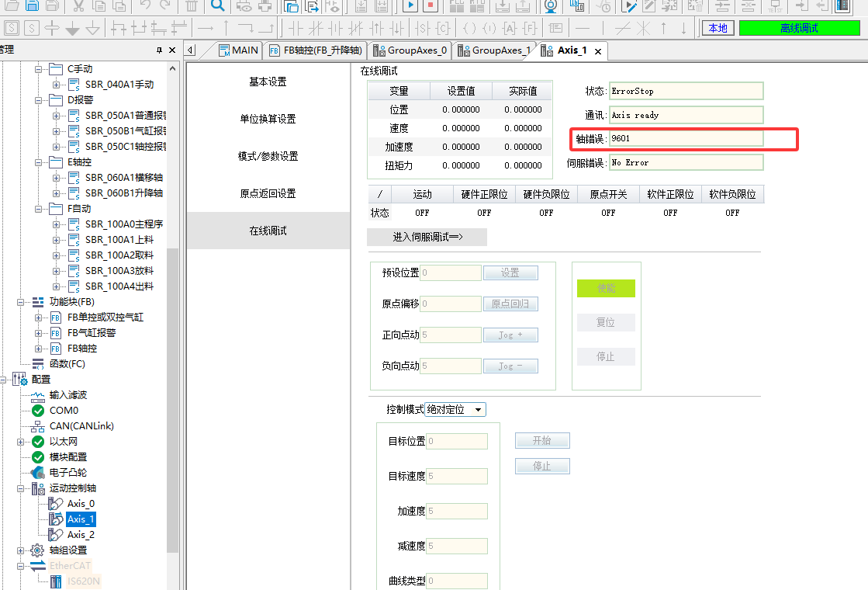Click the magnifier search icon in toolbar
Viewport: 868px width, 590px height.
218,6
